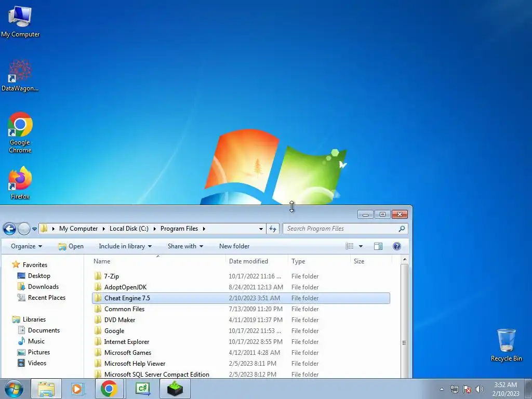Open Downloads in the Favorites list
Viewport: 532px width, 399px height.
pyautogui.click(x=38, y=287)
